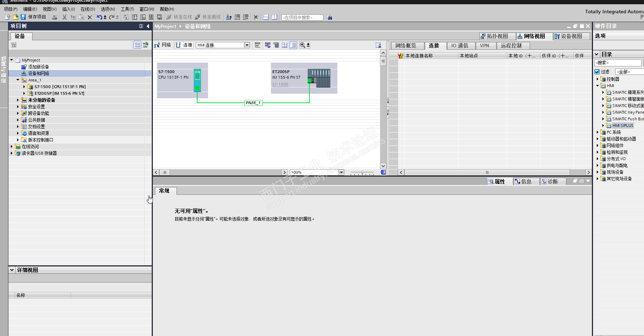Click the overview navigation icon below canvas scrollbar
The width and height of the screenshot is (644, 336).
[x=383, y=172]
